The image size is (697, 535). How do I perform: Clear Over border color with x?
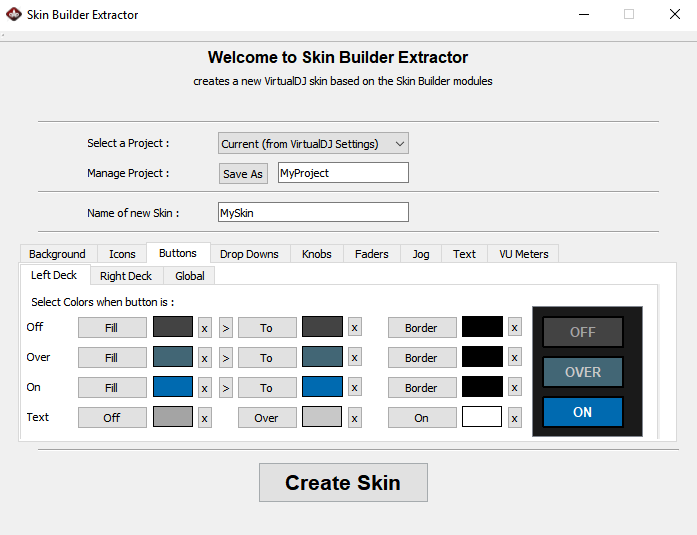tap(515, 357)
